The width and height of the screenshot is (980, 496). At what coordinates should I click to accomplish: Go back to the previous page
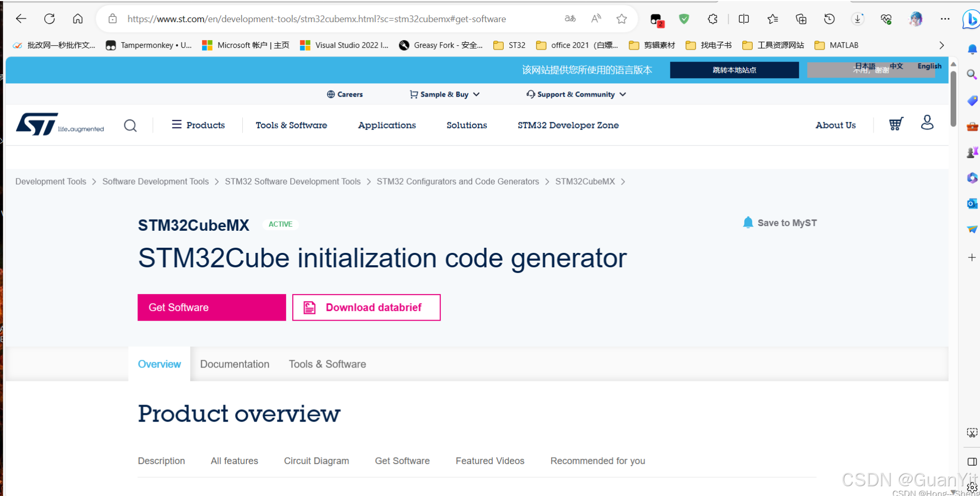(21, 19)
